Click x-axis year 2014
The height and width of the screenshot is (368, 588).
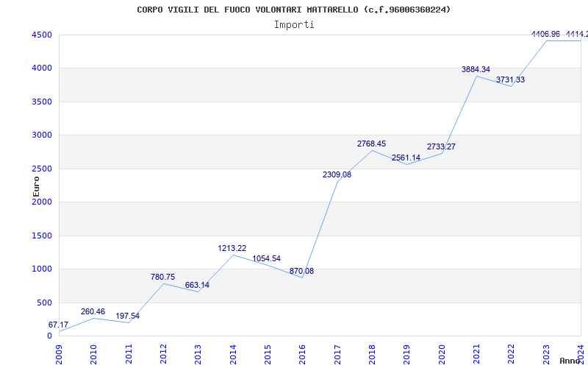(x=233, y=355)
